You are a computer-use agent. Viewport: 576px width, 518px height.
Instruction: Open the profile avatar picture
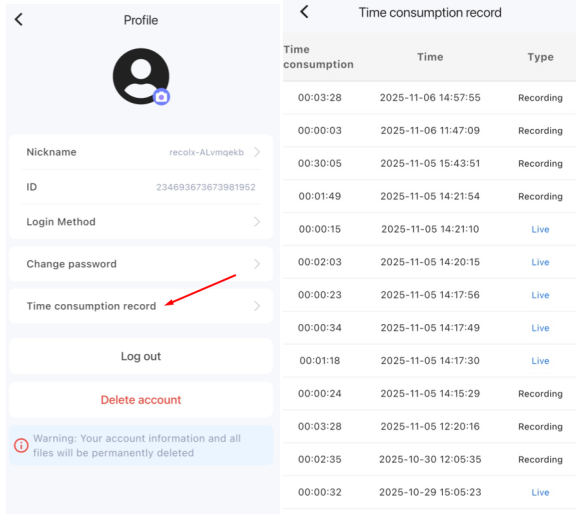pyautogui.click(x=141, y=76)
